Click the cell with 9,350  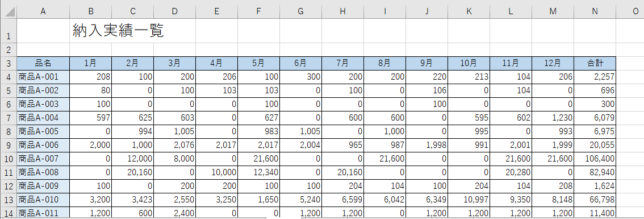511,200
